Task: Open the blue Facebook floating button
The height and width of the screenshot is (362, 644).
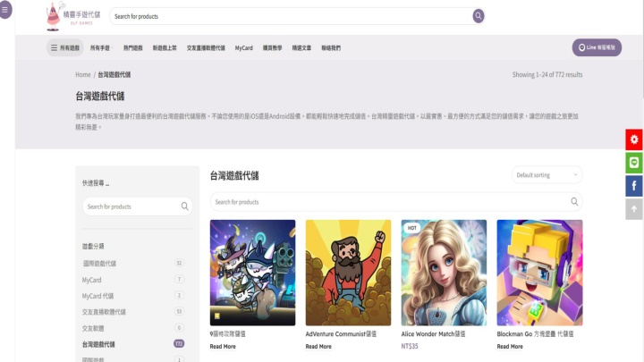Action: pyautogui.click(x=634, y=186)
